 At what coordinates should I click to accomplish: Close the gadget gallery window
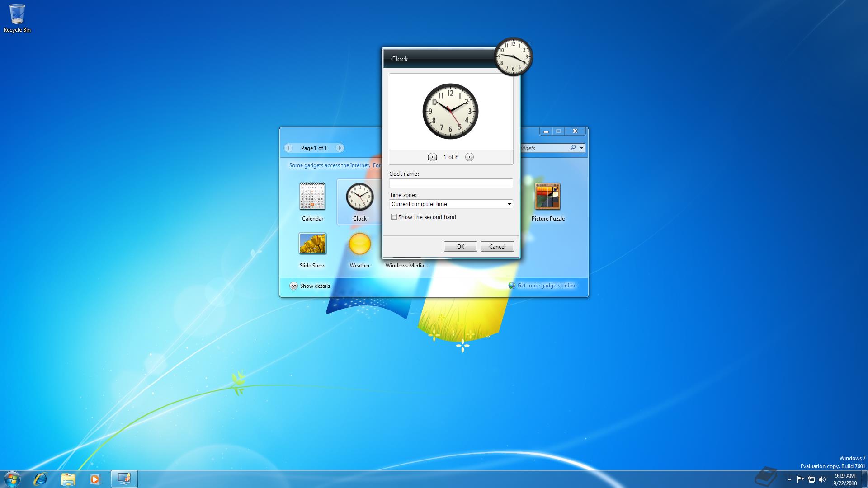point(575,131)
